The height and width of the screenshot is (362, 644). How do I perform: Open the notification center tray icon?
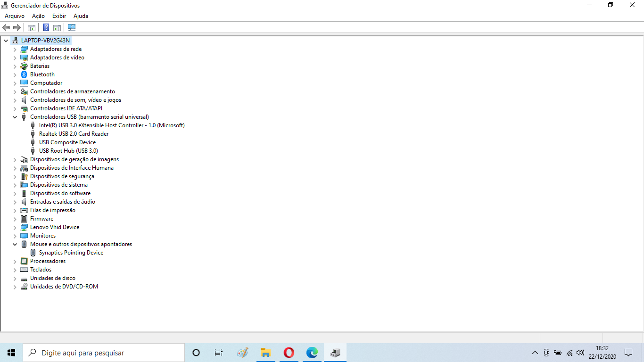pyautogui.click(x=628, y=353)
